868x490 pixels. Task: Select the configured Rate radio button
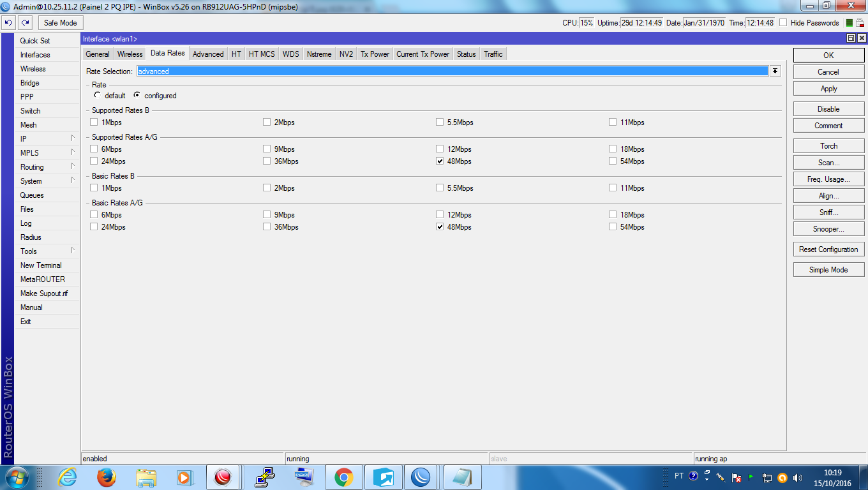pyautogui.click(x=137, y=95)
